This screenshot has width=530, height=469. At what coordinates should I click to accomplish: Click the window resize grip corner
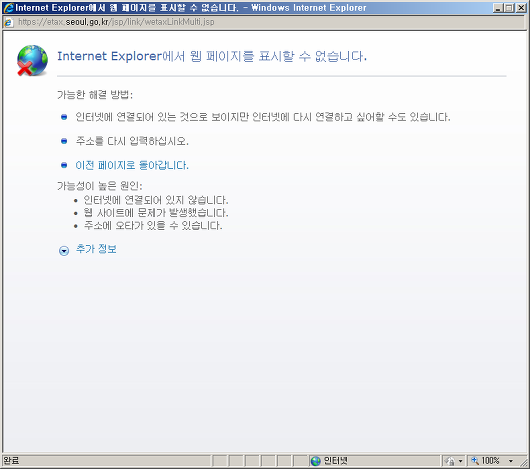coord(524,462)
